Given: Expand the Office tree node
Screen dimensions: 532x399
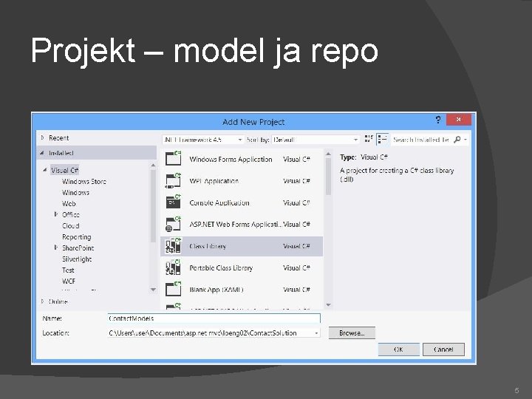Looking at the screenshot, I should 56,214.
